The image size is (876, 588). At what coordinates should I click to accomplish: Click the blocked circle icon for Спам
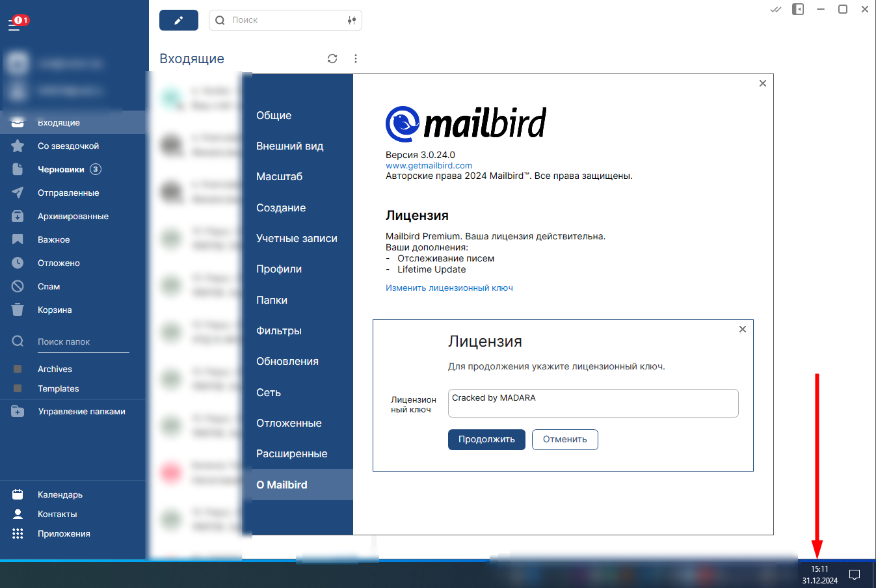pyautogui.click(x=18, y=286)
